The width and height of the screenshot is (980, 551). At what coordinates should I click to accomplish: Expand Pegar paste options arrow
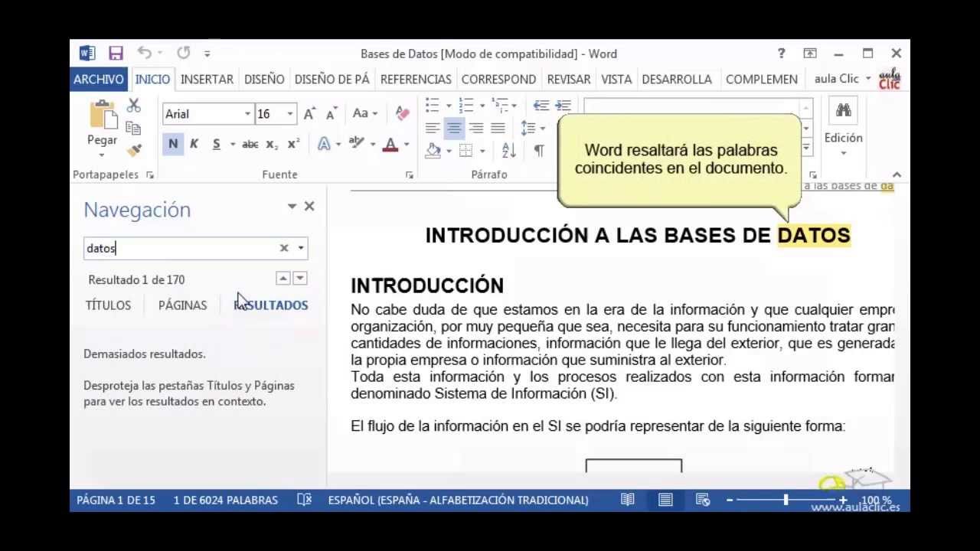click(x=103, y=155)
